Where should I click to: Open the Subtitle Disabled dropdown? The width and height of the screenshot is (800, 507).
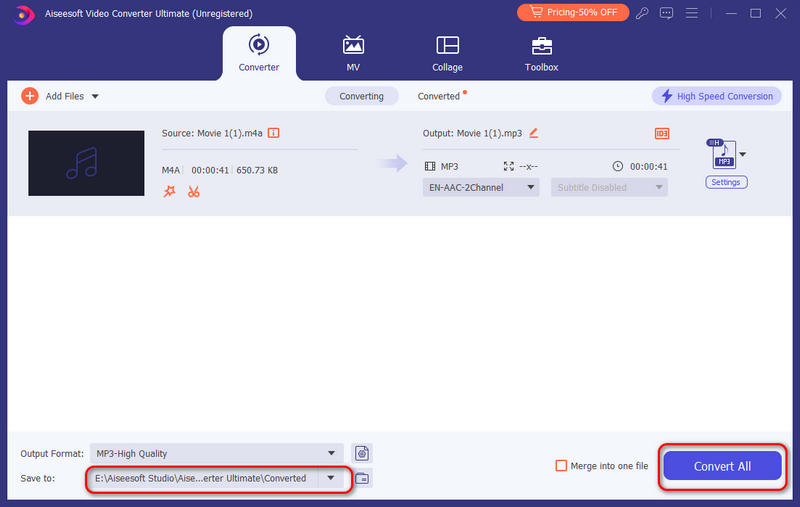click(609, 187)
